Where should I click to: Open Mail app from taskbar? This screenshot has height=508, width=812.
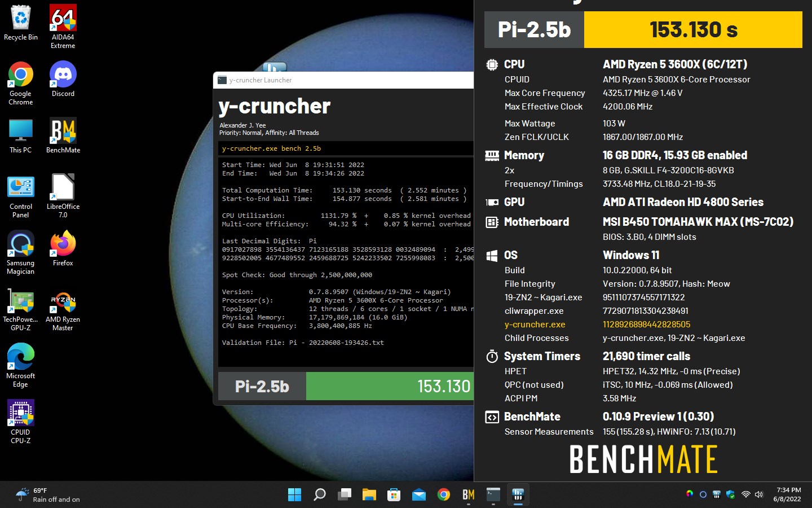click(x=418, y=495)
